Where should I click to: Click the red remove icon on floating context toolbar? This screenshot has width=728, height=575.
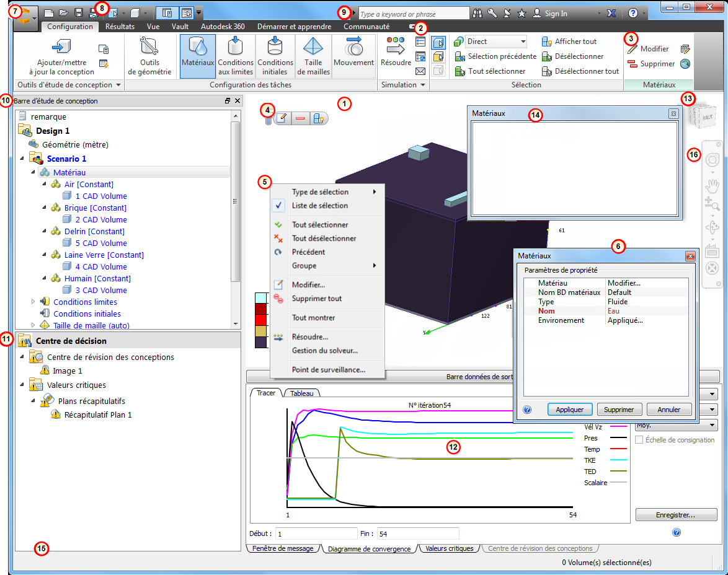coord(300,118)
